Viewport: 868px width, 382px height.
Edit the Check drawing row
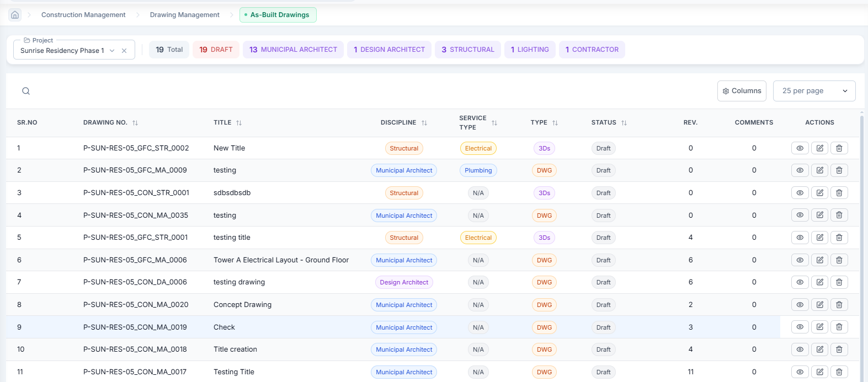820,327
